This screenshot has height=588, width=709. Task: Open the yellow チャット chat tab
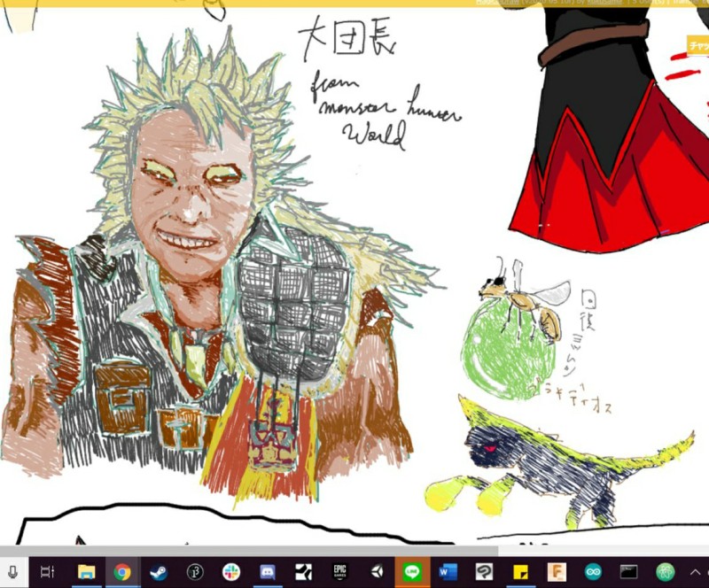click(698, 46)
